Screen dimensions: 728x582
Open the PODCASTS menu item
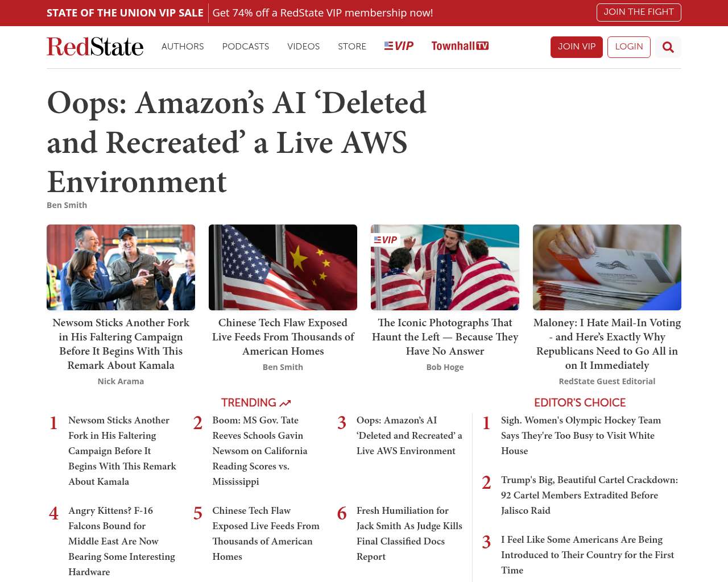pyautogui.click(x=246, y=47)
